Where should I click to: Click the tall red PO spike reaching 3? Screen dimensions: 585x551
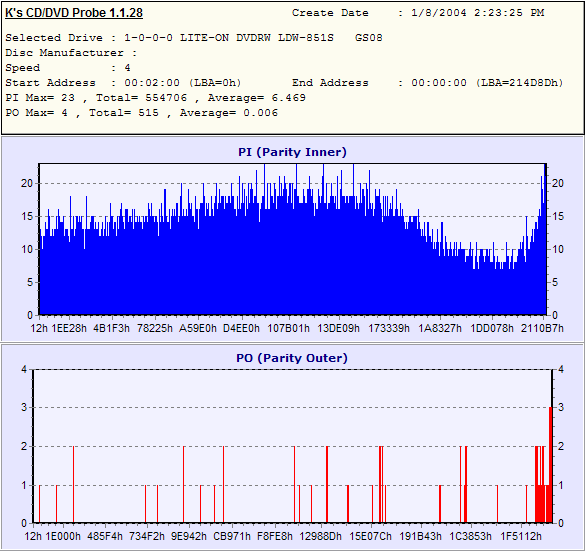tap(550, 464)
